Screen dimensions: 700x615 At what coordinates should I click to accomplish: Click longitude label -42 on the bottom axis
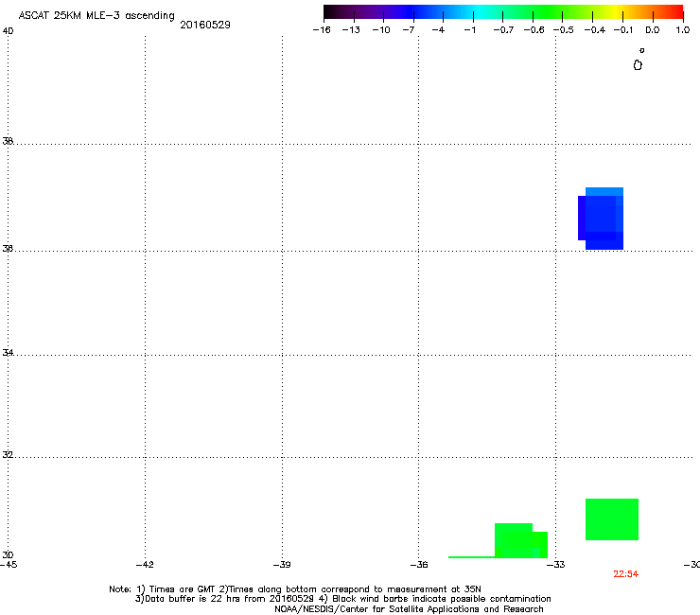pyautogui.click(x=145, y=565)
